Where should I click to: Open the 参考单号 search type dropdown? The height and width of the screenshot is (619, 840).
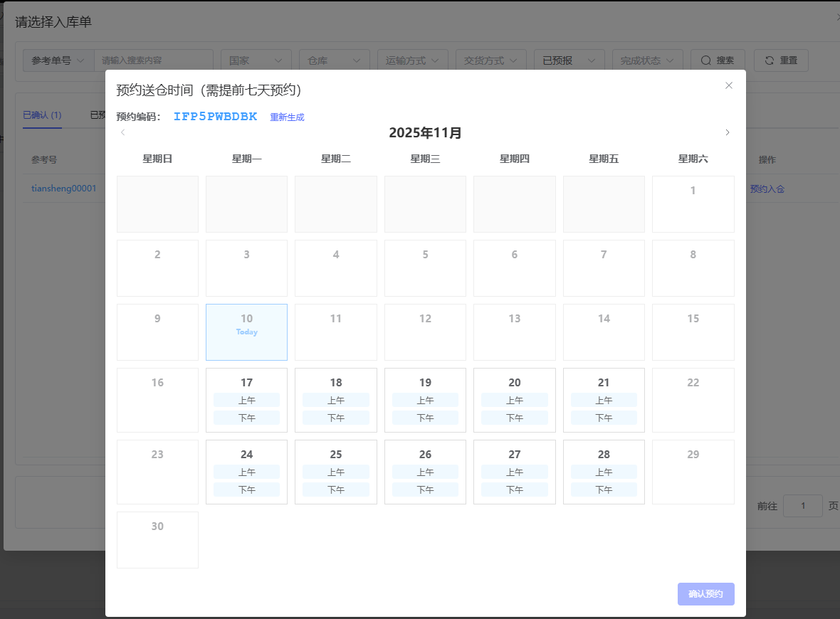(x=58, y=60)
